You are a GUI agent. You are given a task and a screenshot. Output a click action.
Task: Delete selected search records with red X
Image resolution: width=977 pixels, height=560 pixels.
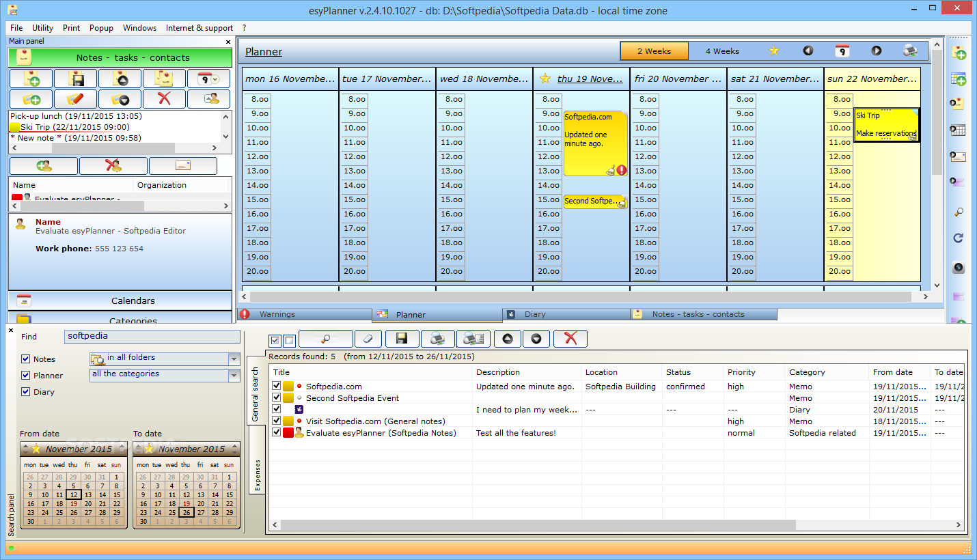point(570,338)
